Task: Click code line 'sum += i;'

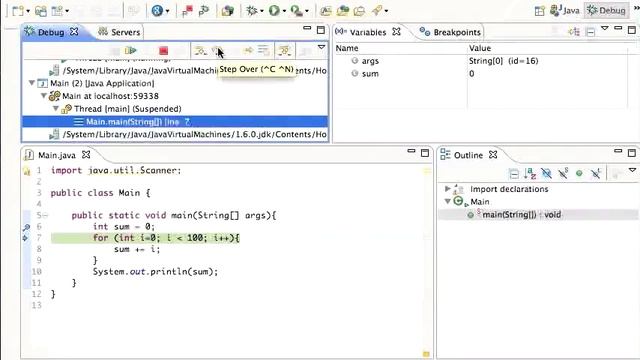Action: pos(137,249)
